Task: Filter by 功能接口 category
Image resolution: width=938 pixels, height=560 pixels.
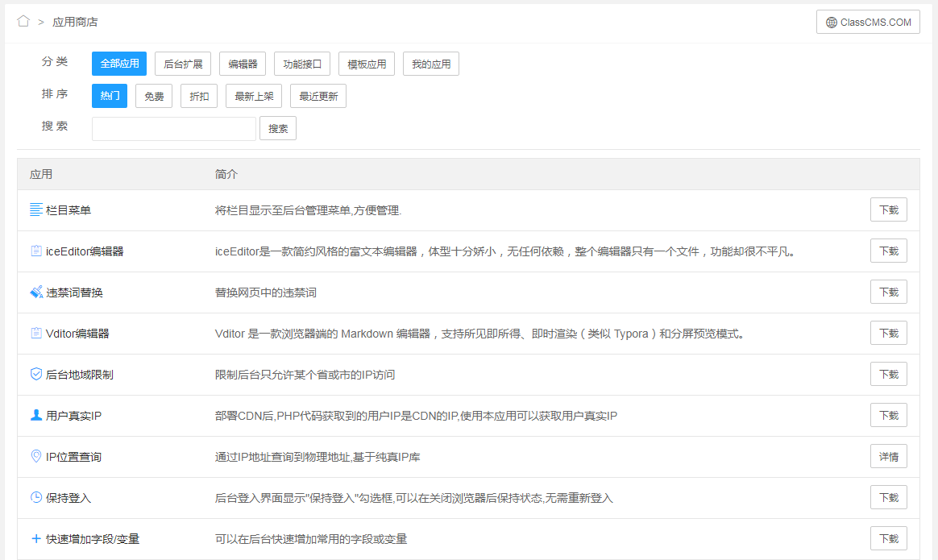Action: 302,64
